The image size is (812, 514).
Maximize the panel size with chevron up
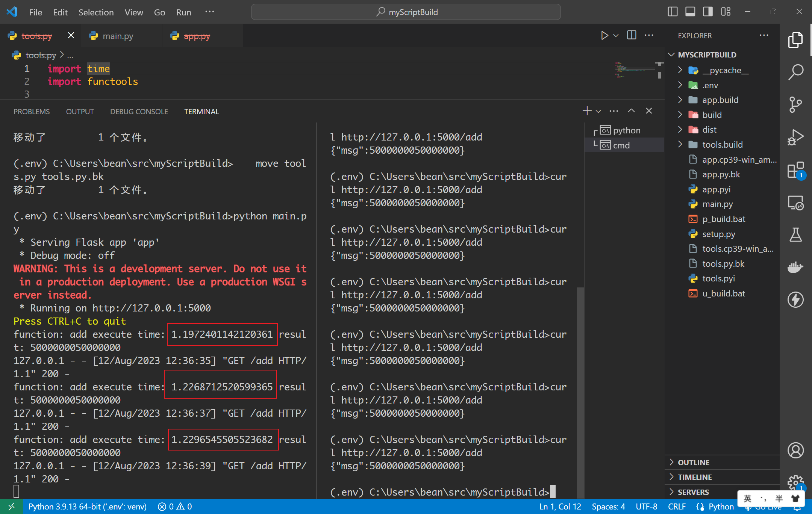coord(631,111)
